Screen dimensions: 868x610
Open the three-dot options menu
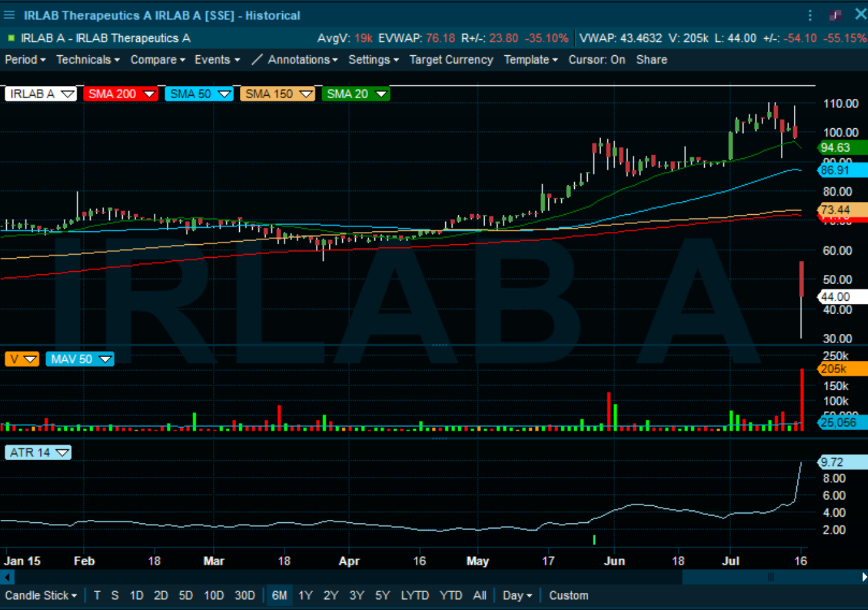[x=810, y=15]
